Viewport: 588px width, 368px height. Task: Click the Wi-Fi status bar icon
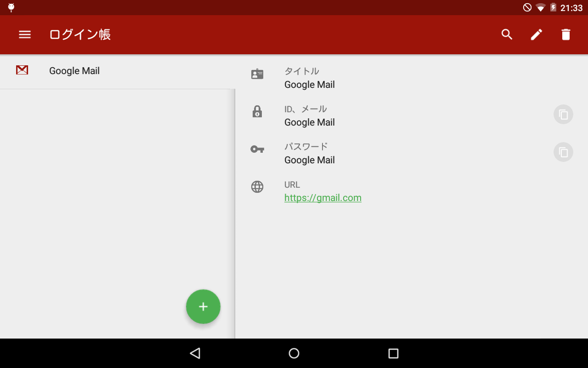[x=541, y=7]
